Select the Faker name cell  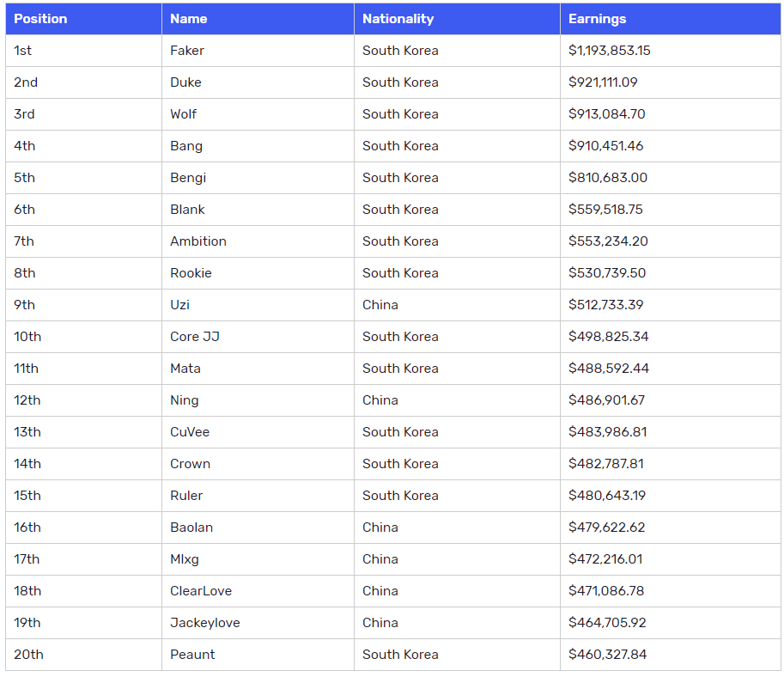coord(258,51)
